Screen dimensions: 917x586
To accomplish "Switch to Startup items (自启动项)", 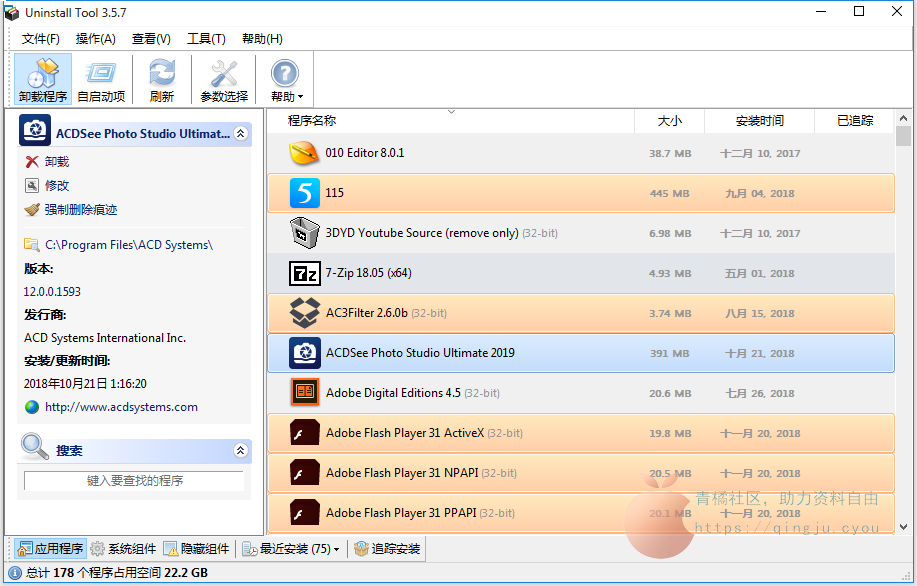I will (x=101, y=80).
